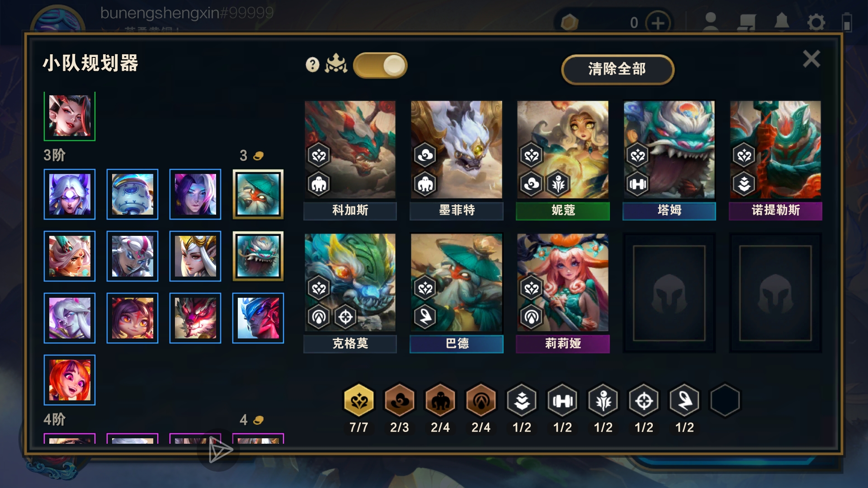Open the settings gear icon
This screenshot has width=868, height=488.
pyautogui.click(x=816, y=22)
